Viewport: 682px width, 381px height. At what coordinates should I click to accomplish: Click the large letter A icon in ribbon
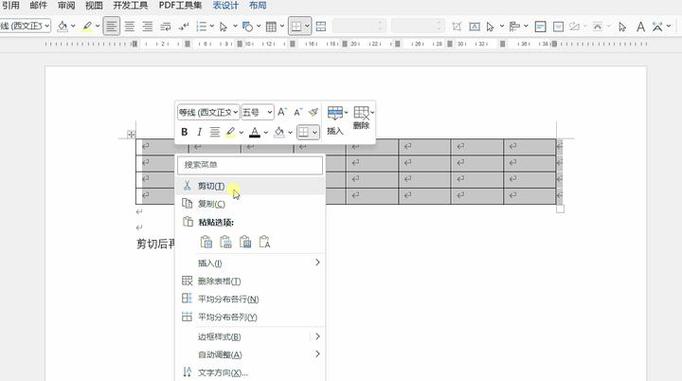(640, 27)
